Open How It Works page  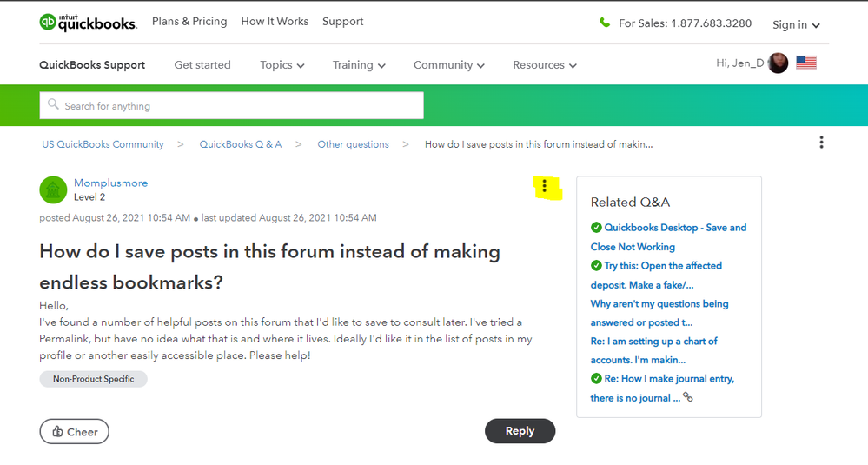(275, 22)
